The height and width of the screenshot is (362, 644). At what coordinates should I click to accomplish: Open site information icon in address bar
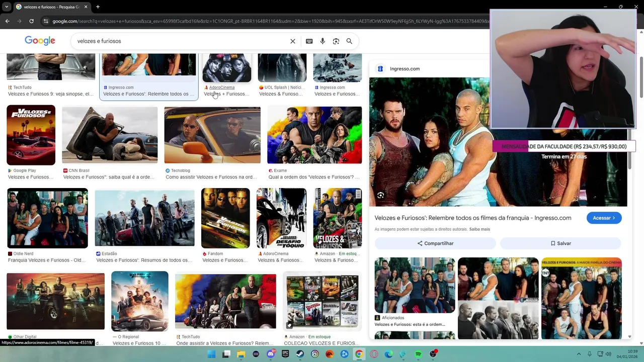tap(46, 21)
